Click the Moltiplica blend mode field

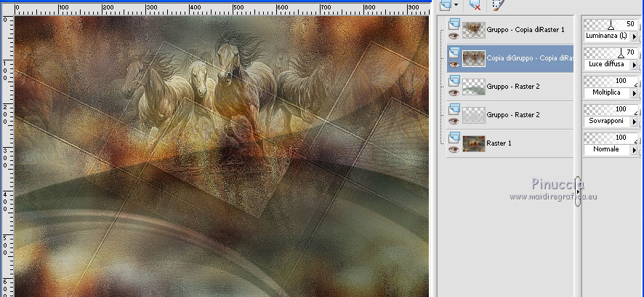click(607, 93)
